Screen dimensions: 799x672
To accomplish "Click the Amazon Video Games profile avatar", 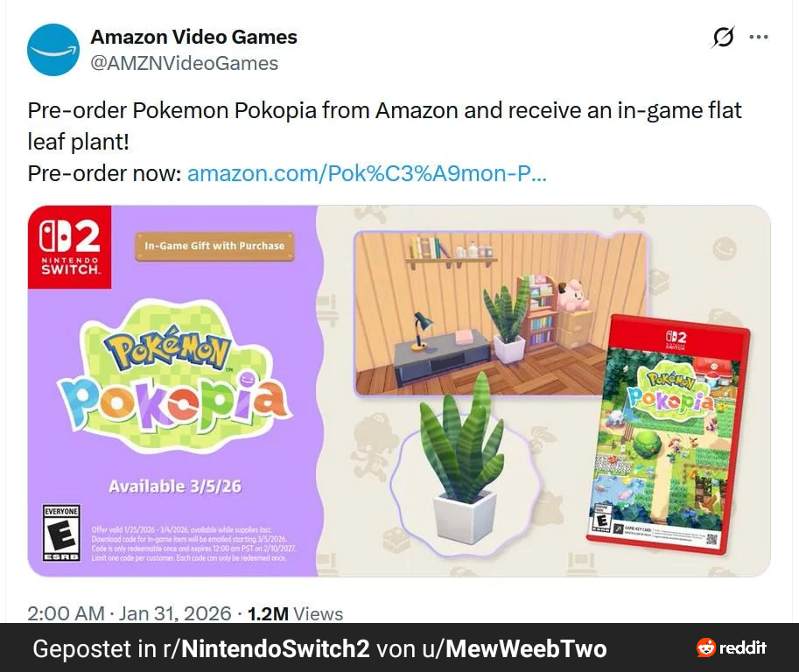I will click(x=53, y=50).
